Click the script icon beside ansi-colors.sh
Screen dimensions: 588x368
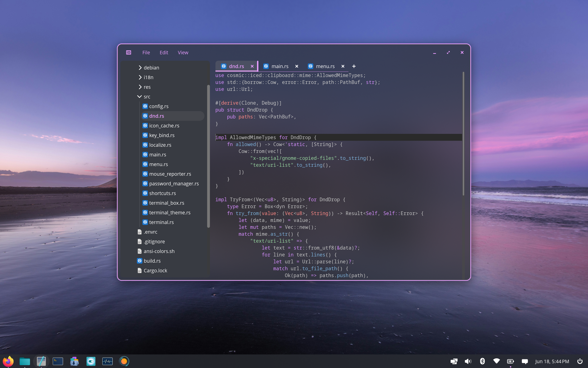coord(139,251)
